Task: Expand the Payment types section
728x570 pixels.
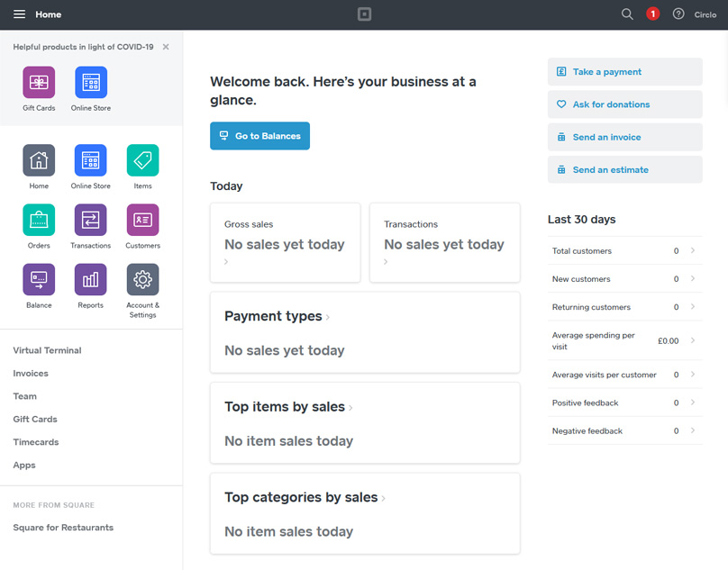Action: pos(276,317)
